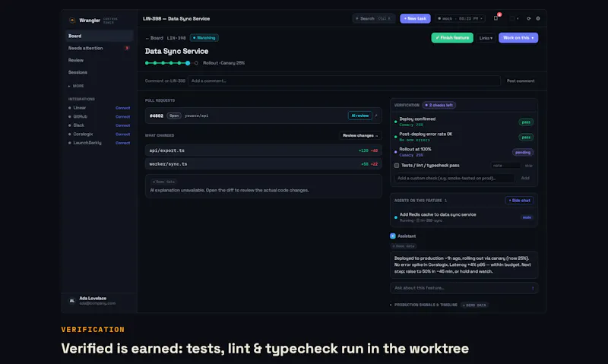Click the highlighted current rollout stage dot
608x364 pixels.
point(188,63)
